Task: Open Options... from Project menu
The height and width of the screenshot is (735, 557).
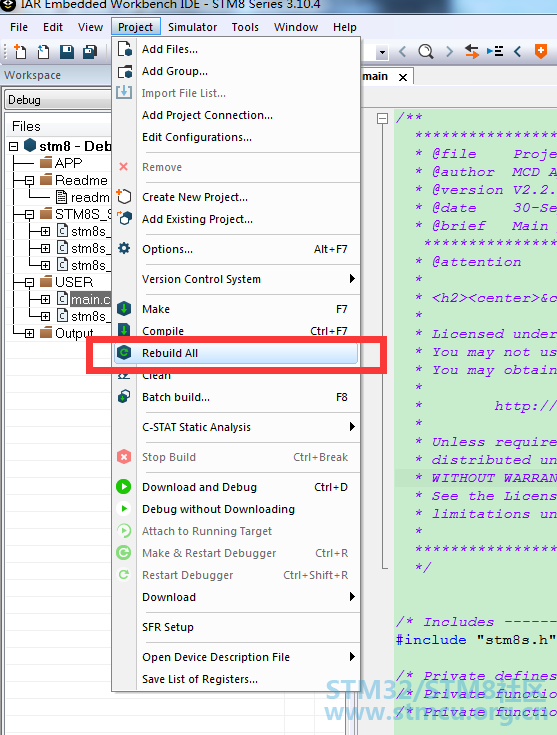Action: point(237,249)
